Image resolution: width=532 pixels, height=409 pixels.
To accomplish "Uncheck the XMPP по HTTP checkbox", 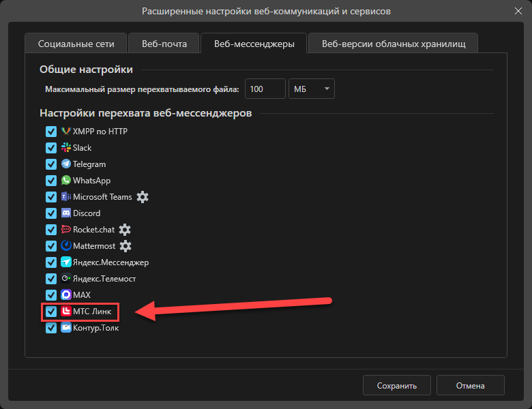I will click(x=51, y=132).
